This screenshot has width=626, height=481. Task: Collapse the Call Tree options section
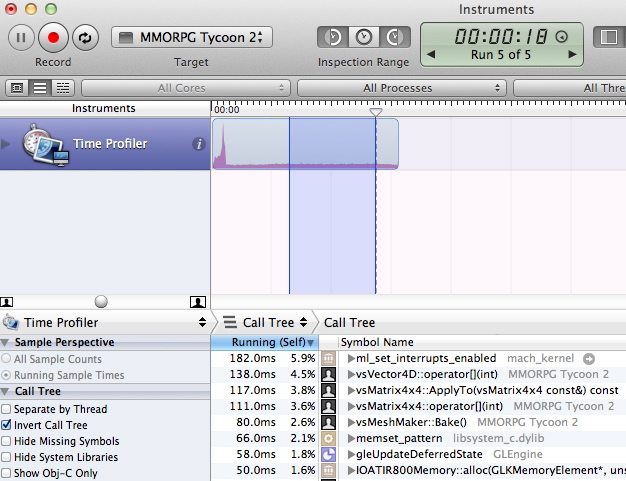(5, 391)
